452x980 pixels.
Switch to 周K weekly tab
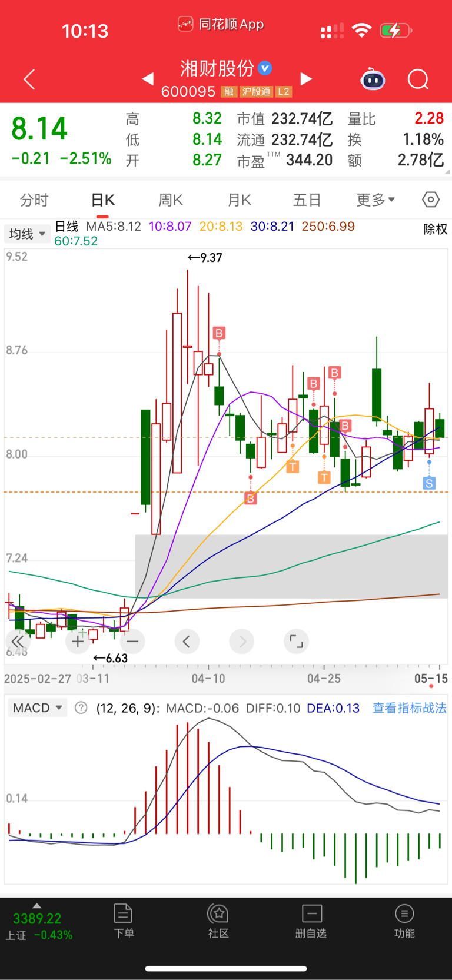171,200
